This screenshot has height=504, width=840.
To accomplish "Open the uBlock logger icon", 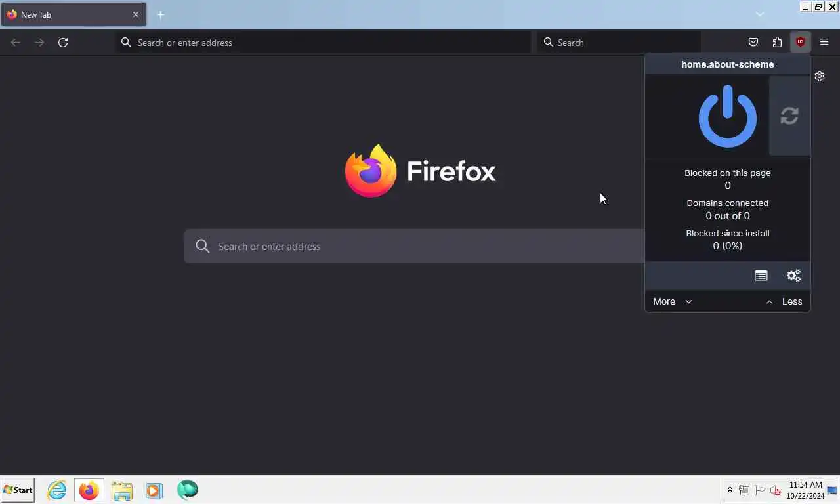I will [x=761, y=276].
